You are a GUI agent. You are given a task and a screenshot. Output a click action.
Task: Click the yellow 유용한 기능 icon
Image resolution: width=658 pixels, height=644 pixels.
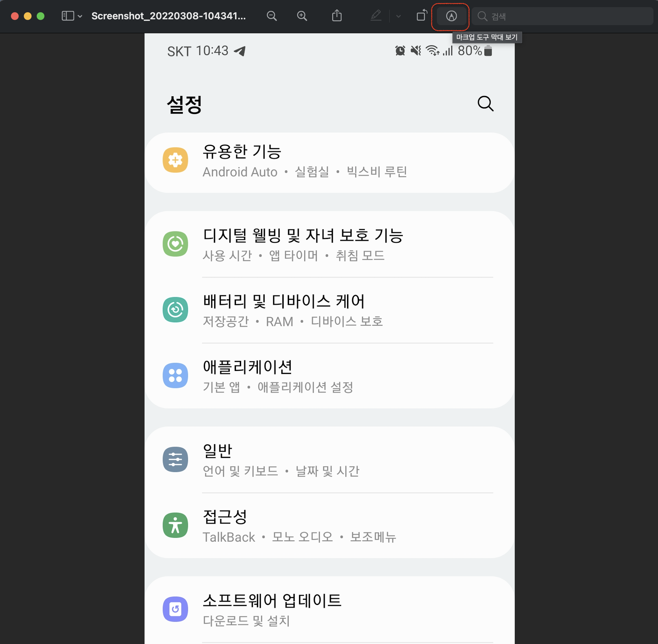[x=175, y=160]
